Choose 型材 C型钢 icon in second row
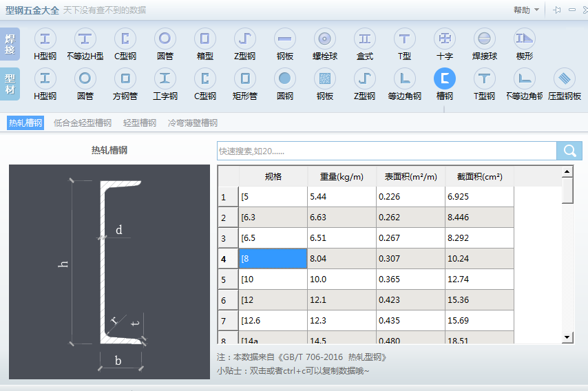Image resolution: width=588 pixels, height=391 pixels. (x=205, y=78)
